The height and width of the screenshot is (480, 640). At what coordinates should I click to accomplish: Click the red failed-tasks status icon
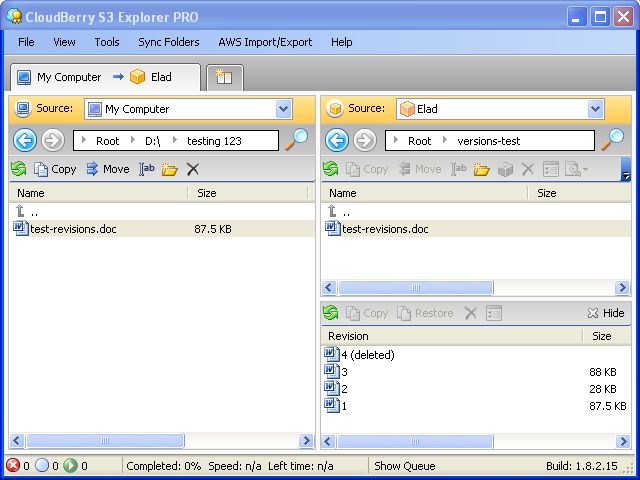(13, 465)
